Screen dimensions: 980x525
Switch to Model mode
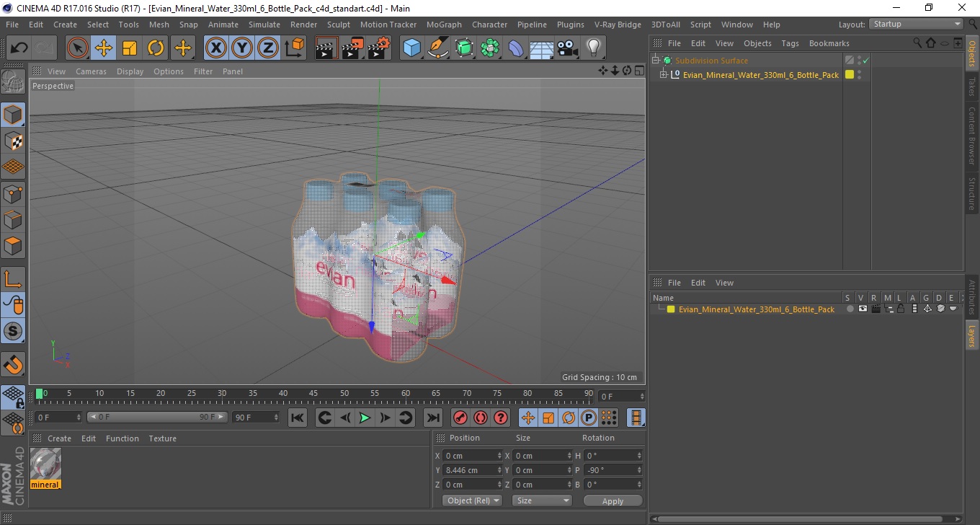[13, 115]
